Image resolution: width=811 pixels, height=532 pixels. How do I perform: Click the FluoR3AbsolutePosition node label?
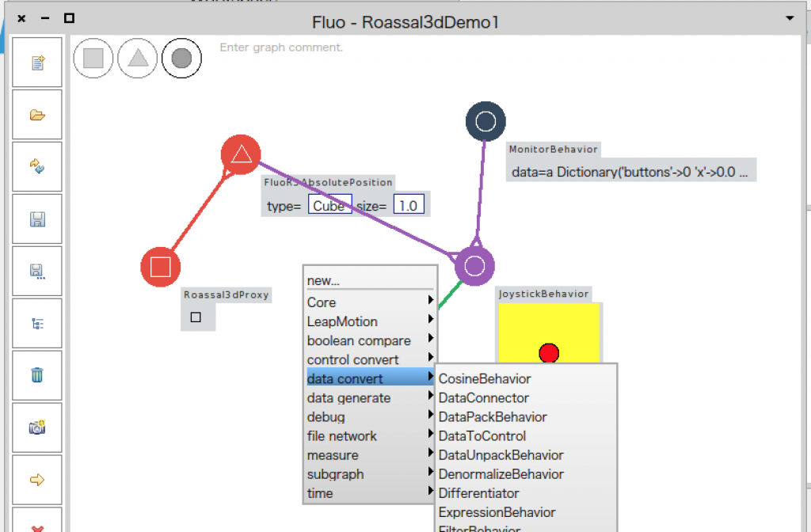click(x=328, y=182)
